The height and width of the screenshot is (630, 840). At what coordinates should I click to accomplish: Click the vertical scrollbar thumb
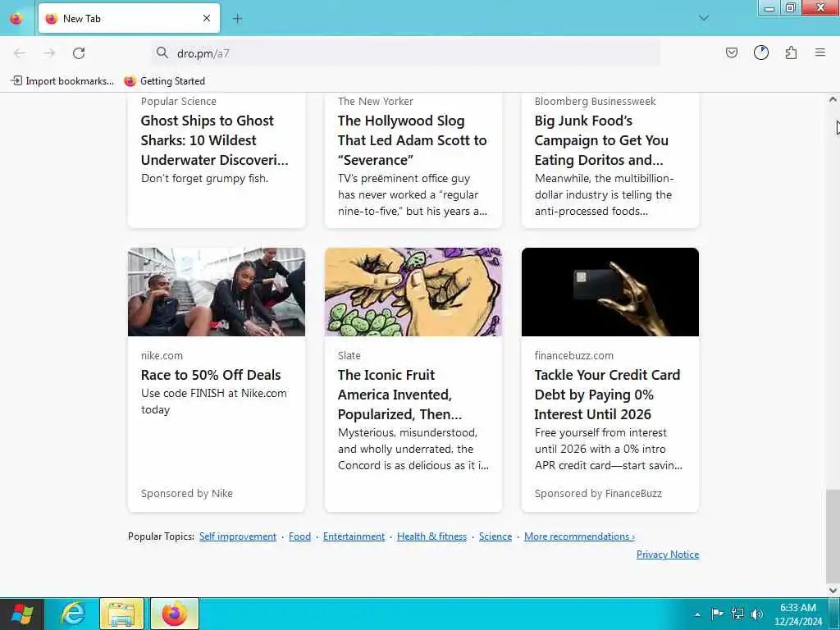tap(833, 536)
